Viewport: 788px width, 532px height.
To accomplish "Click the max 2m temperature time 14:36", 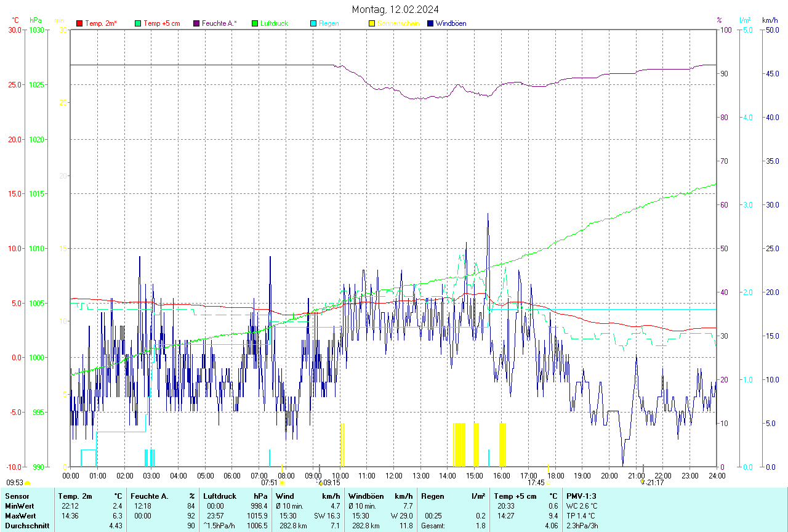I will (x=70, y=516).
